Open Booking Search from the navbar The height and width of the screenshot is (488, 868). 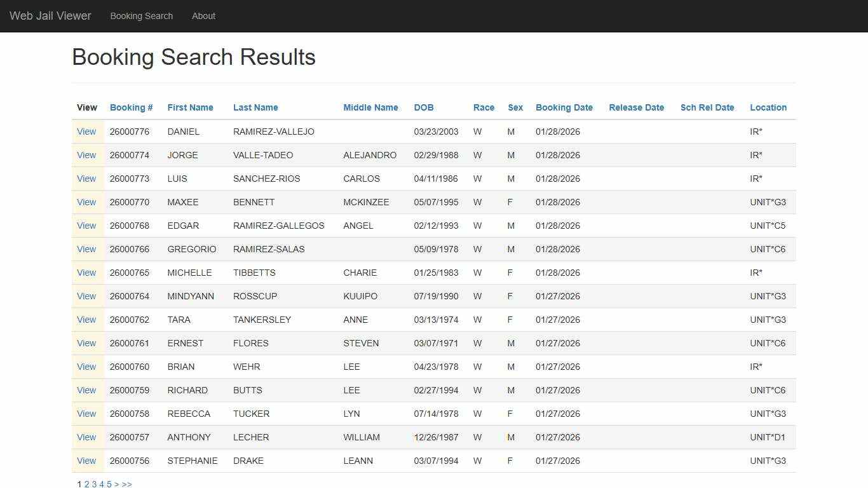[141, 16]
